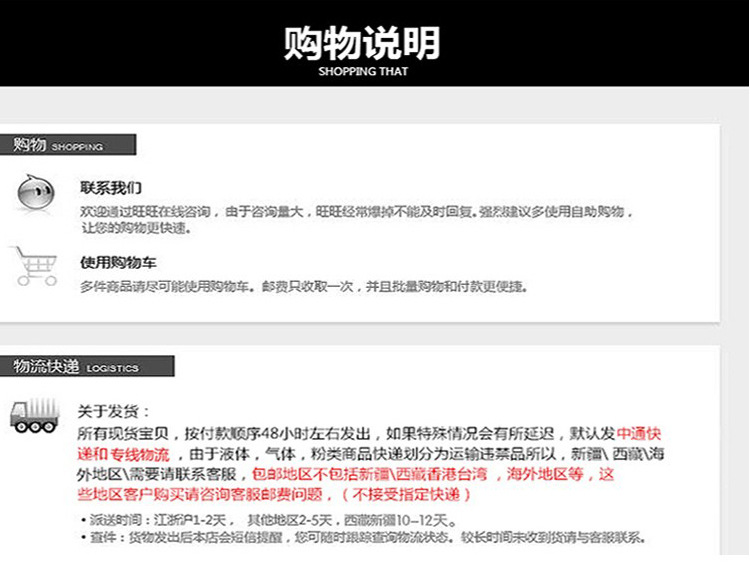The height and width of the screenshot is (567, 750).
Task: Click the 关于发货 heading
Action: pyautogui.click(x=113, y=411)
